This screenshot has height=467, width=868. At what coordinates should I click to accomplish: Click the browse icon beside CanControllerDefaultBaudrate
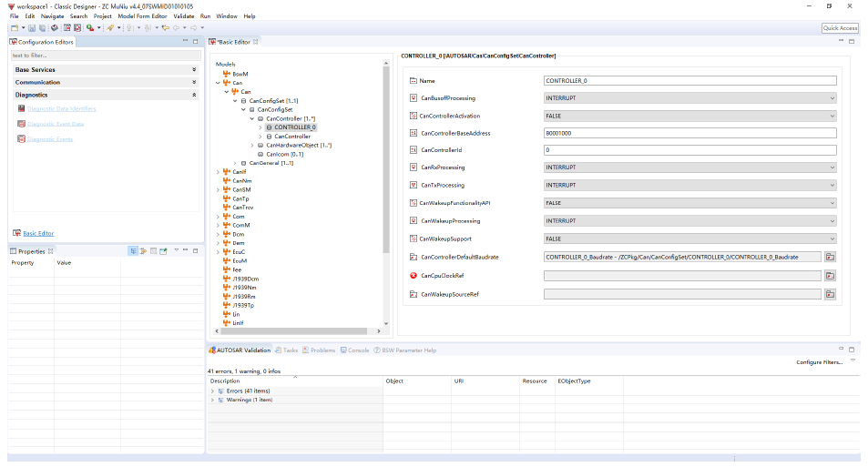[x=830, y=258]
